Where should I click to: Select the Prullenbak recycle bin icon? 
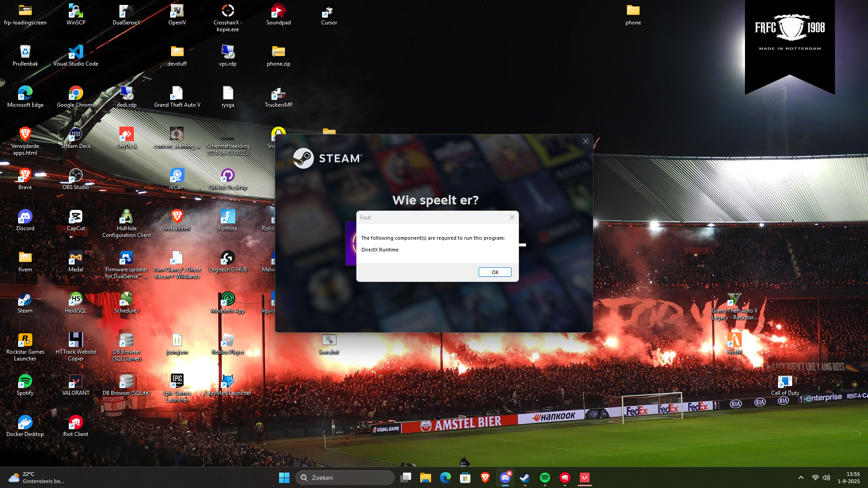click(25, 56)
